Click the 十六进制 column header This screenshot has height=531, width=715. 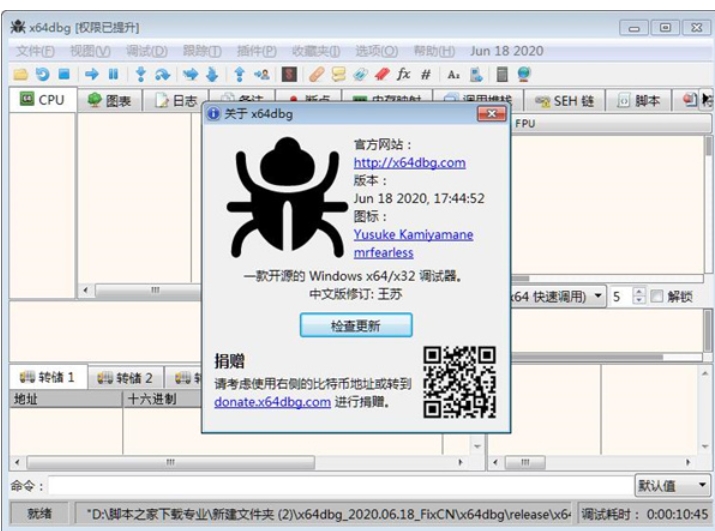pos(162,399)
